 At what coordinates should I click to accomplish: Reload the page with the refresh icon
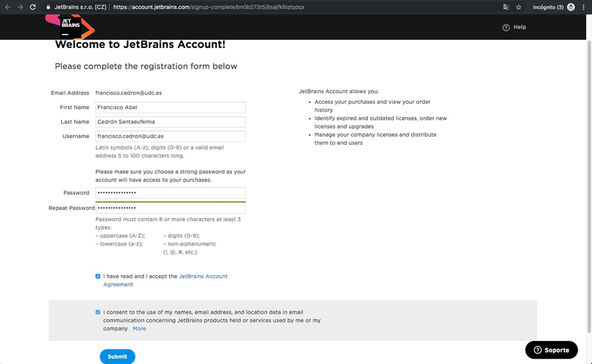click(x=33, y=7)
